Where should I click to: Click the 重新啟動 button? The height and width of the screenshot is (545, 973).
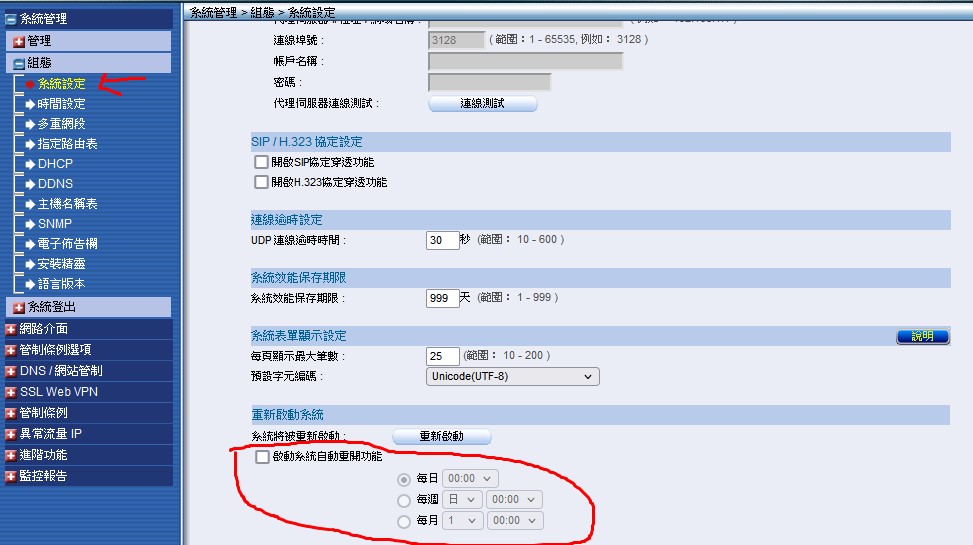point(441,437)
